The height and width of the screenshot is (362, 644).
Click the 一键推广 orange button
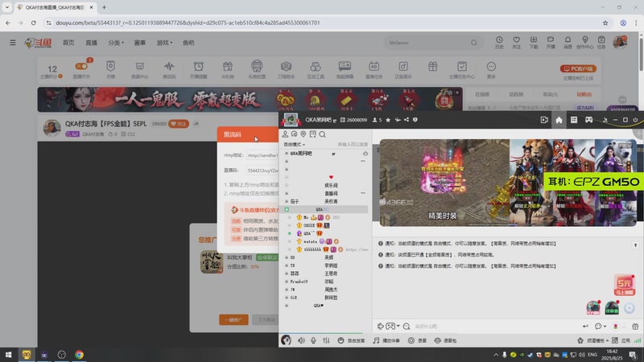click(x=233, y=319)
